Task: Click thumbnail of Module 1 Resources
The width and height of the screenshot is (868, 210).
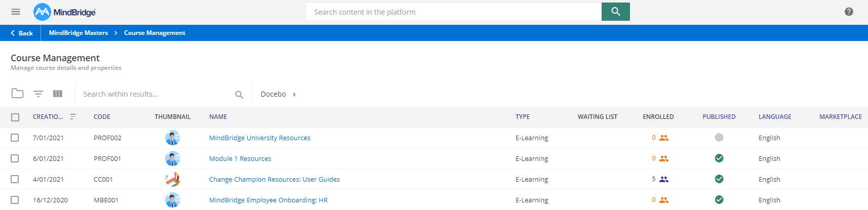Action: tap(173, 158)
